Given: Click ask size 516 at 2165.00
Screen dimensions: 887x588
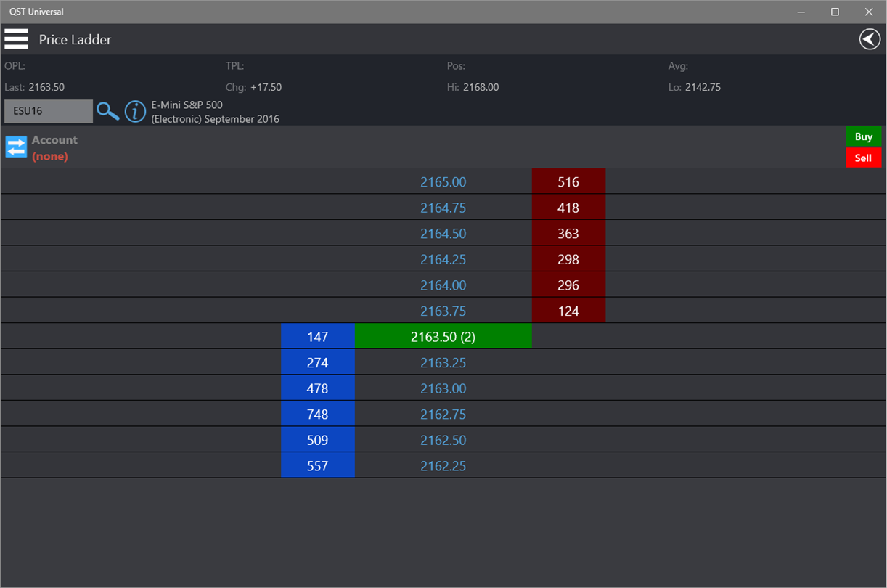Looking at the screenshot, I should click(568, 181).
